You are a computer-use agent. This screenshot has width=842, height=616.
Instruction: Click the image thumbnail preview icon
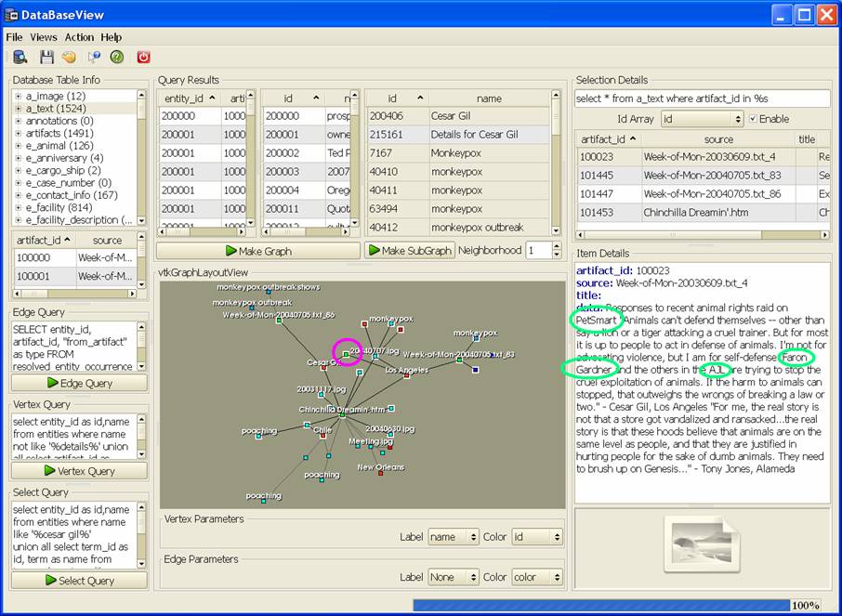[x=702, y=546]
